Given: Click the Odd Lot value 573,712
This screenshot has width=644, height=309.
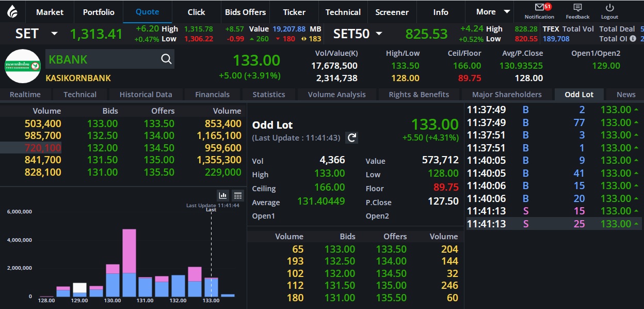Looking at the screenshot, I should point(440,160).
